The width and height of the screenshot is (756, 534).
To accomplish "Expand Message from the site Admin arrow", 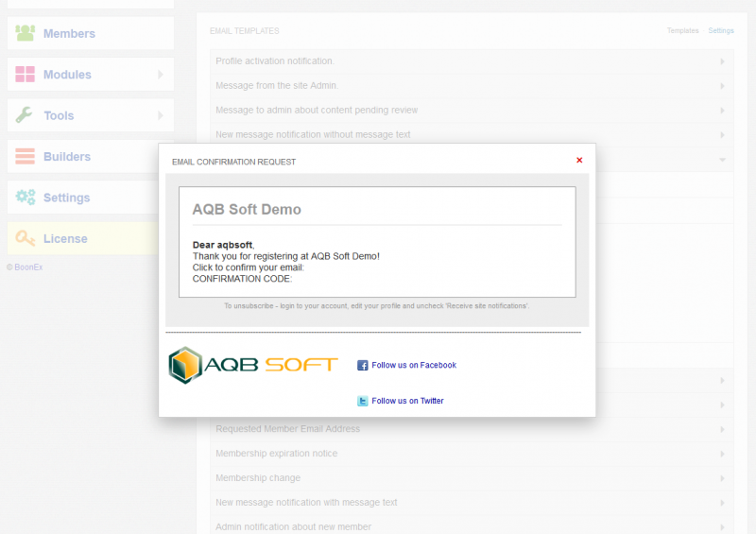I will pos(722,86).
